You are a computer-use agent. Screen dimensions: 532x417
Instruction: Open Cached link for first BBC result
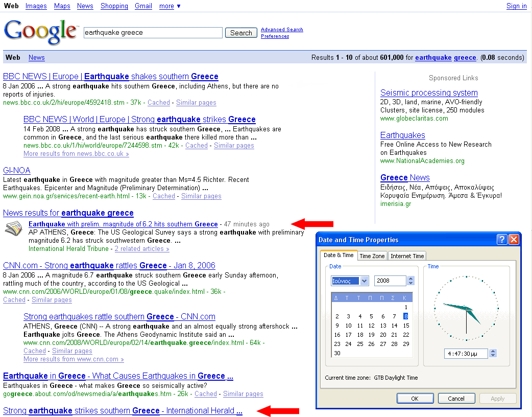(159, 103)
